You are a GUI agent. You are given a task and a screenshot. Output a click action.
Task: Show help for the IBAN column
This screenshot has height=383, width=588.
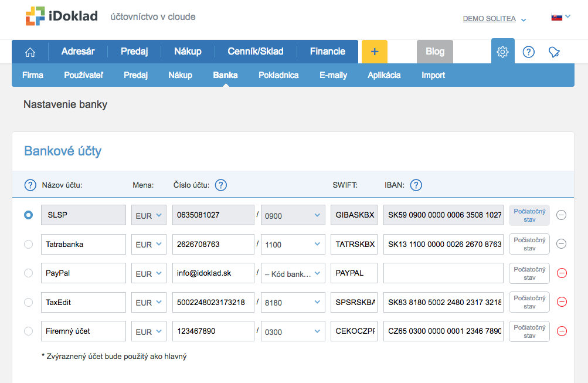416,185
